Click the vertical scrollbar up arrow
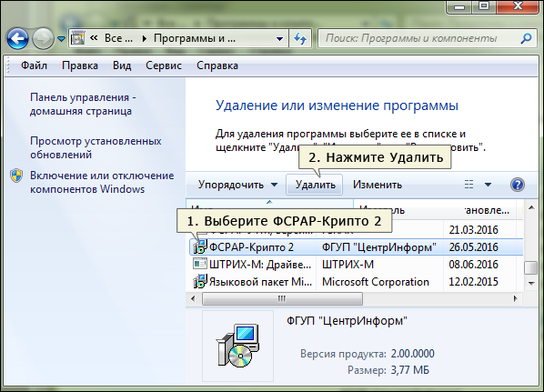Image resolution: width=544 pixels, height=392 pixels. point(531,207)
